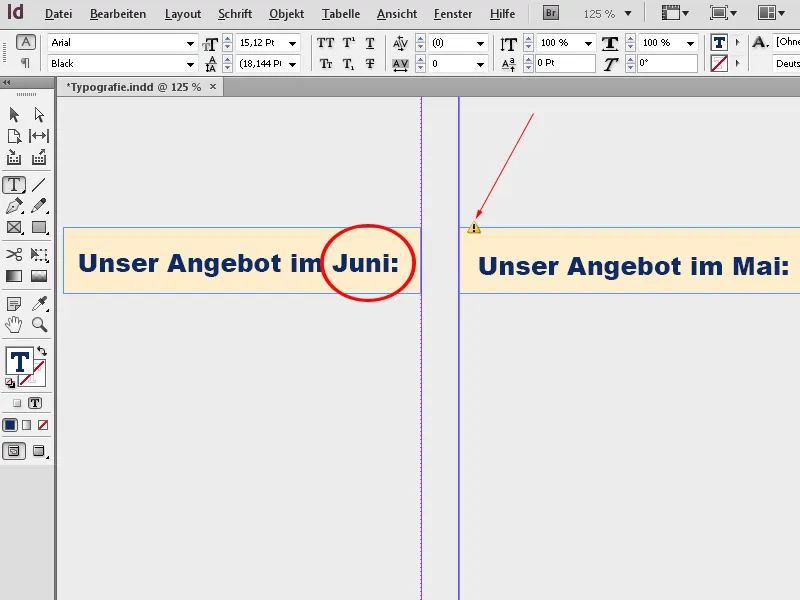Select the Hand tool
Screen dimensions: 800x600
[x=14, y=324]
